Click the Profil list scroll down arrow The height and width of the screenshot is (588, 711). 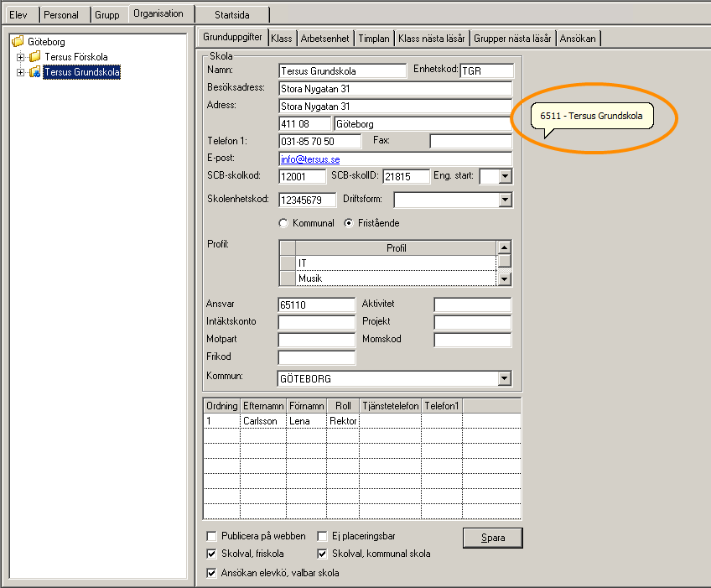[x=504, y=279]
